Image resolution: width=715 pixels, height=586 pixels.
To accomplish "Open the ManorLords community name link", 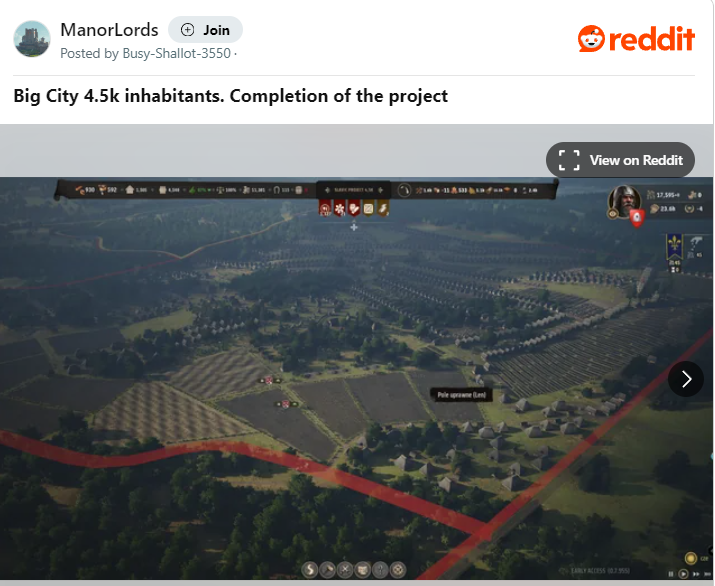I will [x=109, y=30].
